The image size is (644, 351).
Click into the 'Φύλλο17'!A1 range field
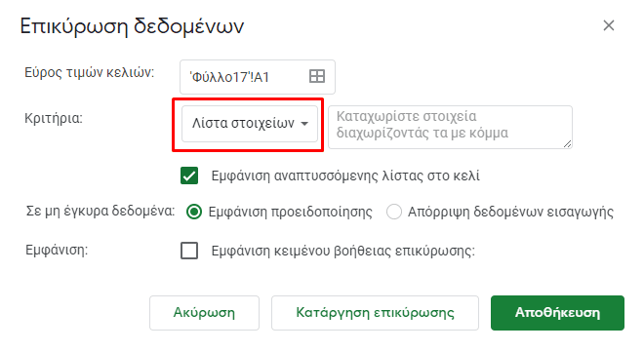257,77
